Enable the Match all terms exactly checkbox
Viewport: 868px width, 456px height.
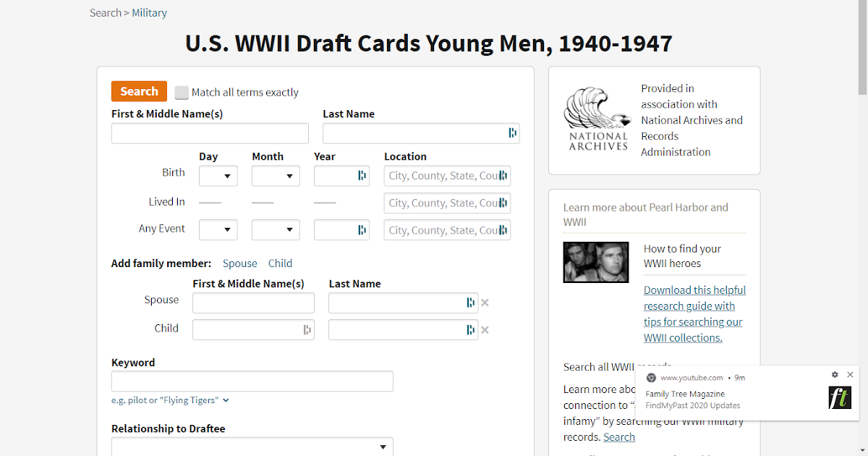pos(182,92)
